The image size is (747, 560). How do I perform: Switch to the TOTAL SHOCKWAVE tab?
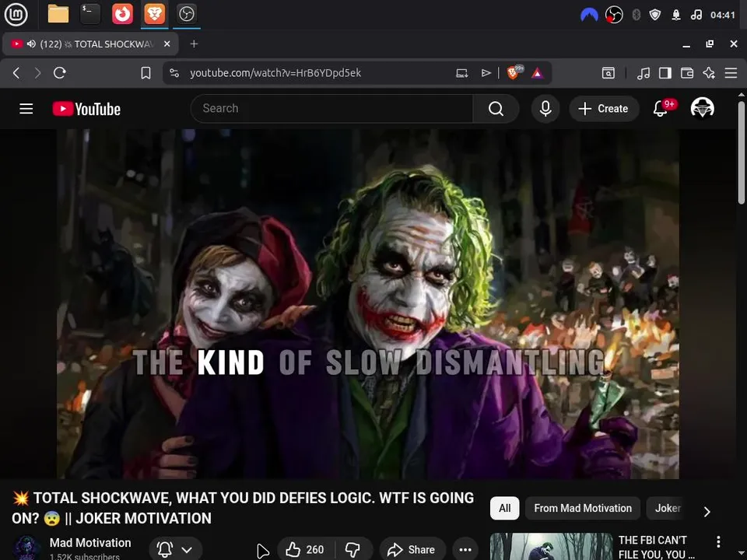tap(90, 44)
